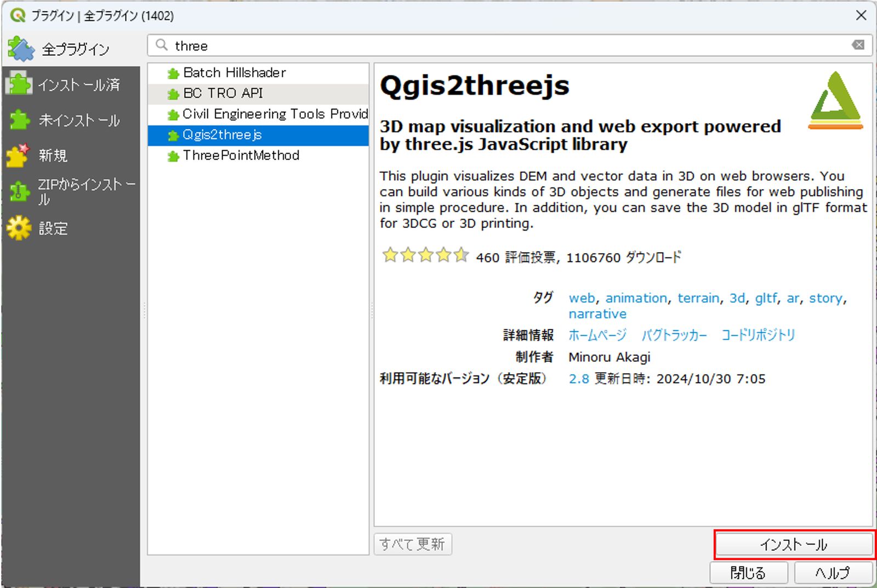Image resolution: width=877 pixels, height=588 pixels.
Task: Open the コードリポジトリ link
Action: (x=758, y=335)
